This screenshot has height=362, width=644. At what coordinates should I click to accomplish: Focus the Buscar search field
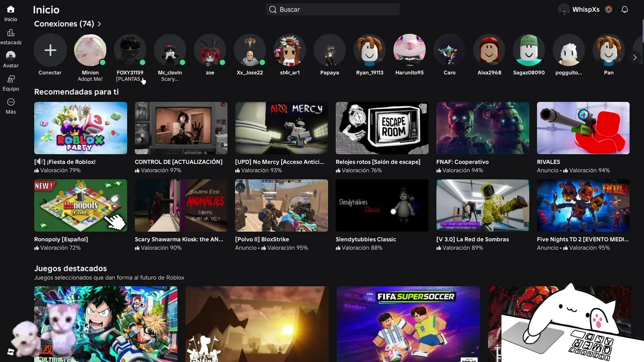pyautogui.click(x=333, y=10)
